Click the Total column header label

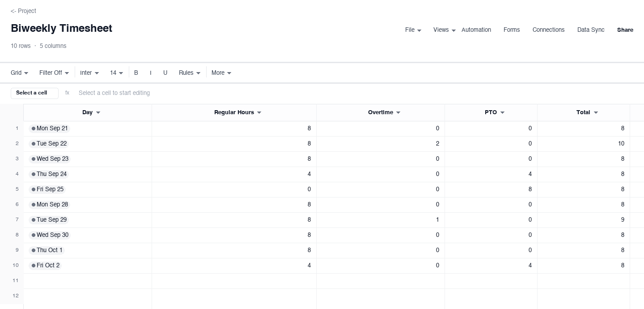tap(583, 113)
